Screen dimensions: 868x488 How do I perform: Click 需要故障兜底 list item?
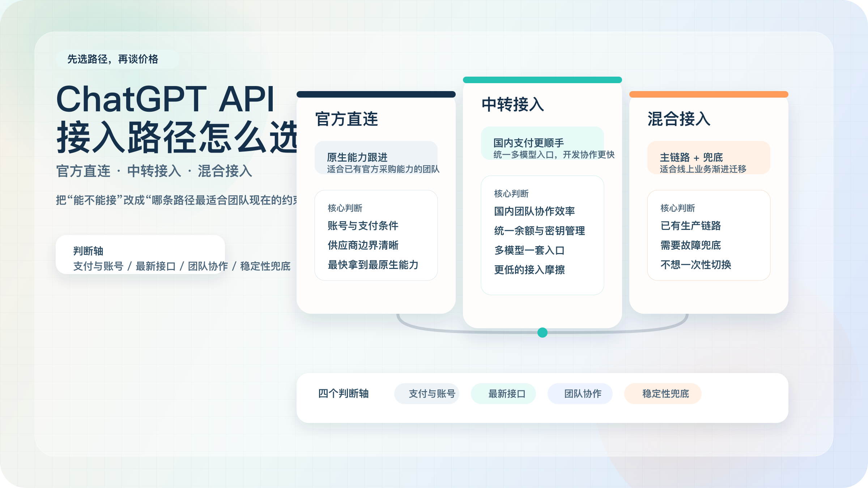click(x=690, y=245)
